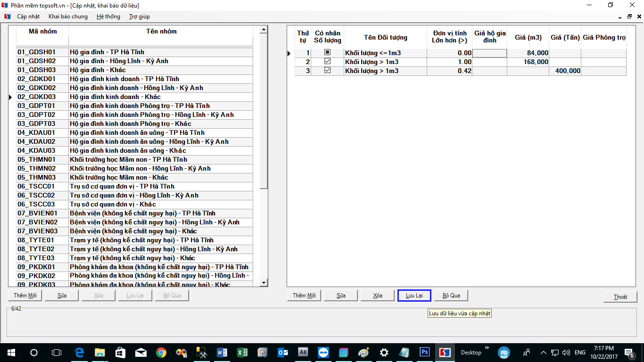The height and width of the screenshot is (362, 644).
Task: Open Outlook from taskbar
Action: pyautogui.click(x=283, y=352)
